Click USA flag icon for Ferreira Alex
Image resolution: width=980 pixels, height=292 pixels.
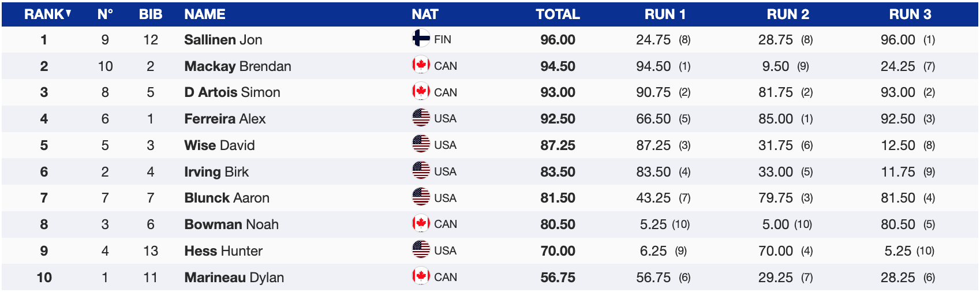point(421,118)
